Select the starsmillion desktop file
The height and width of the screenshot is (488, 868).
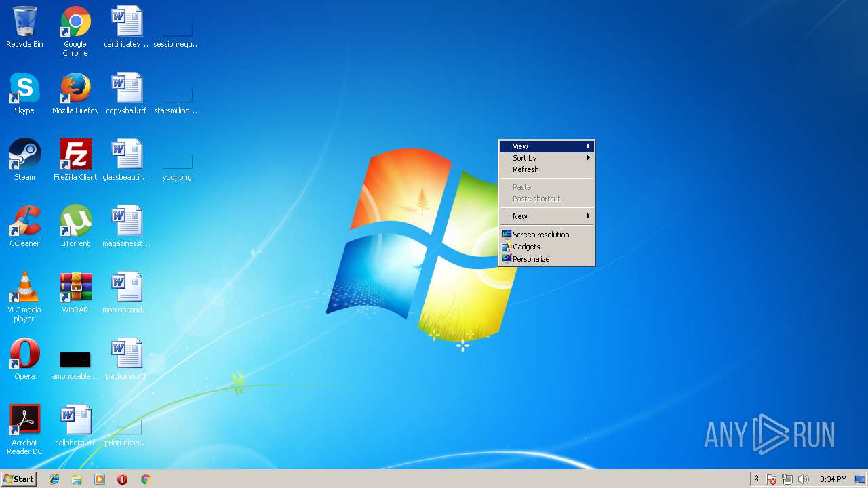click(177, 98)
